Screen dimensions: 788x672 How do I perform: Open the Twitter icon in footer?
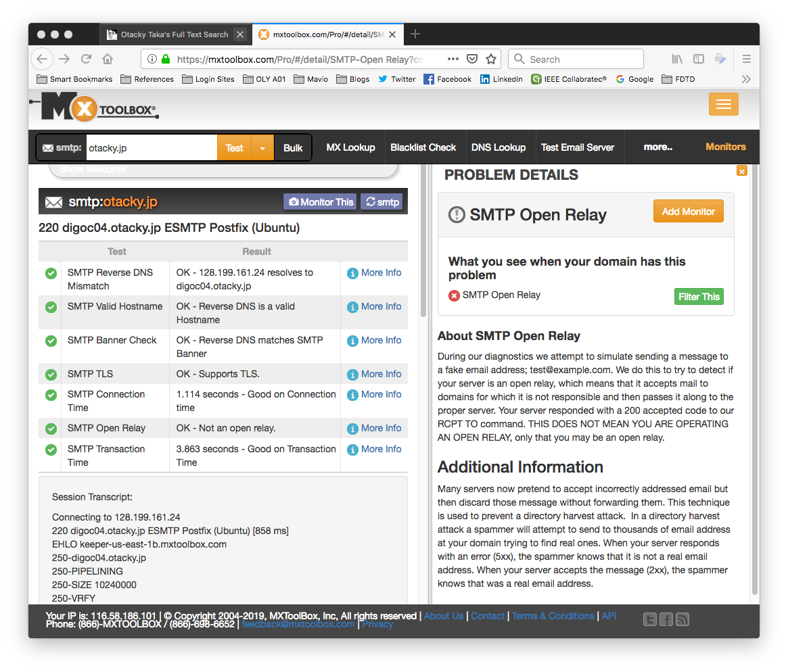650,619
